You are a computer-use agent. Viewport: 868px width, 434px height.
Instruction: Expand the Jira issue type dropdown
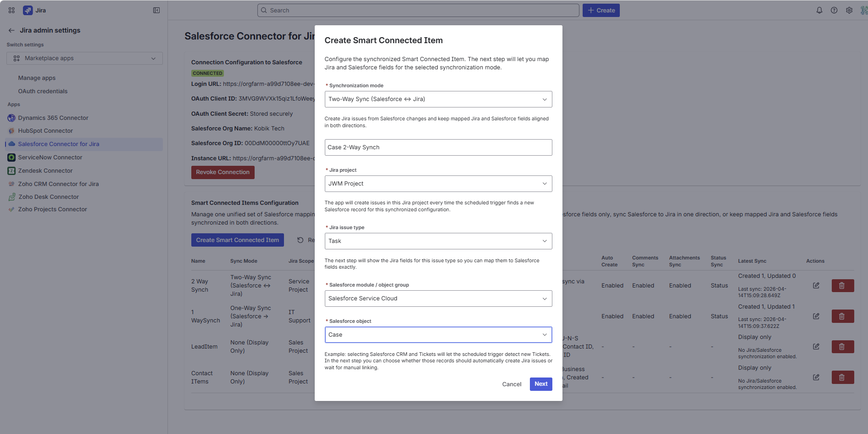pos(438,241)
